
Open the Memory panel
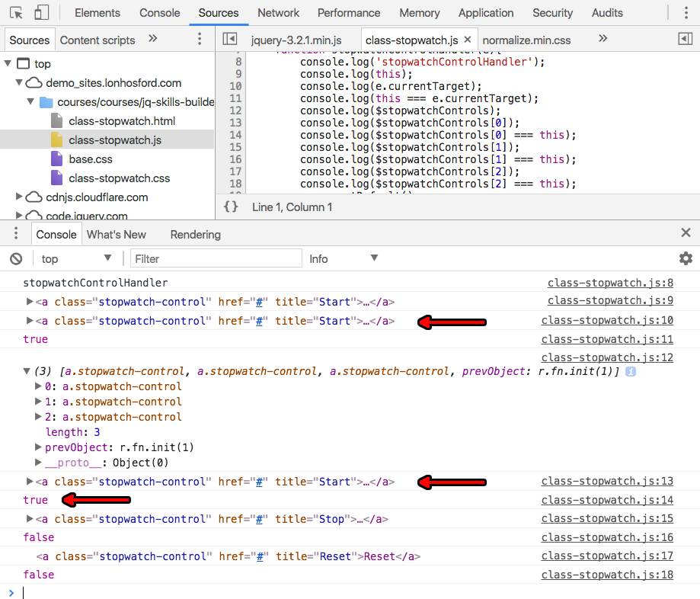coord(419,13)
